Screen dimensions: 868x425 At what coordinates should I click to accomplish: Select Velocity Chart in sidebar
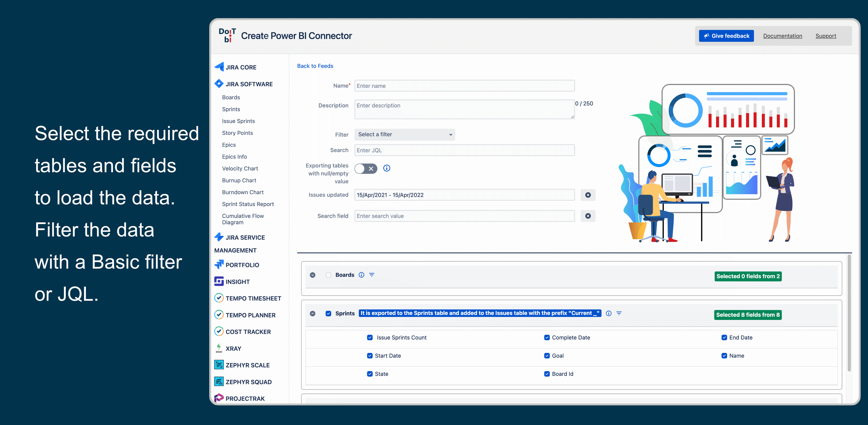tap(240, 169)
